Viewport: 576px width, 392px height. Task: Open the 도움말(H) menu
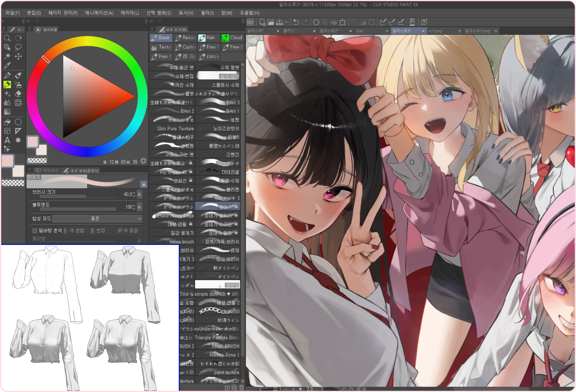tap(250, 13)
